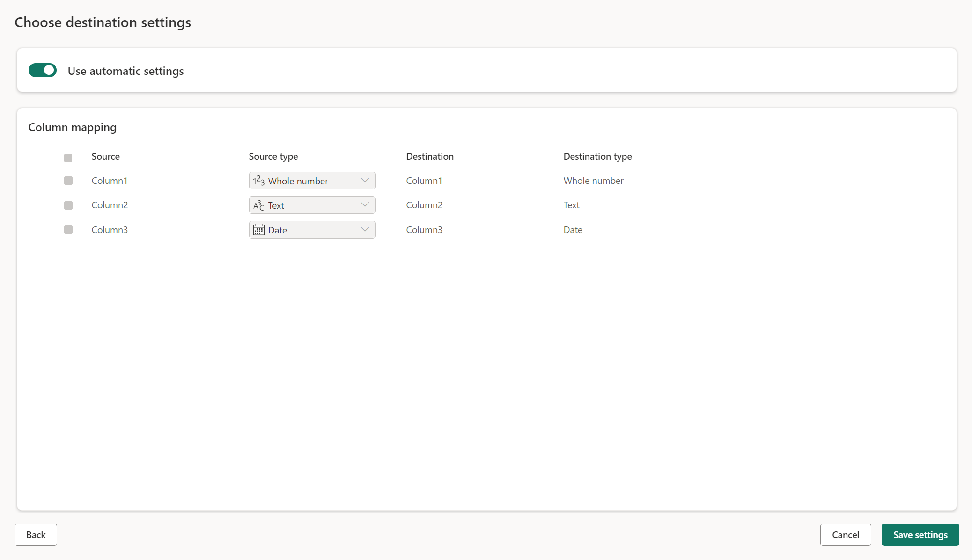This screenshot has height=560, width=972.
Task: Click the select all columns header checkbox
Action: 68,157
